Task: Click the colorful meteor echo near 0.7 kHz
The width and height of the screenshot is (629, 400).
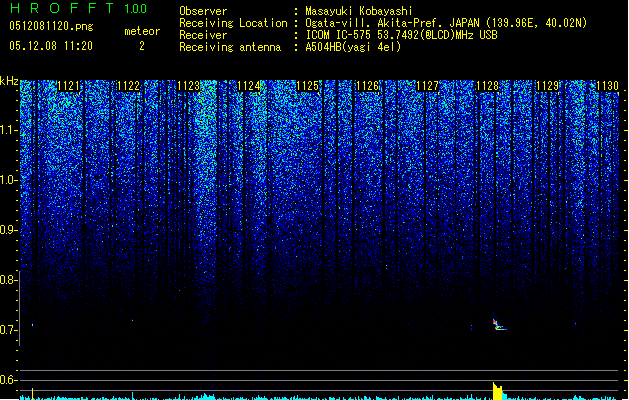Action: click(x=499, y=324)
